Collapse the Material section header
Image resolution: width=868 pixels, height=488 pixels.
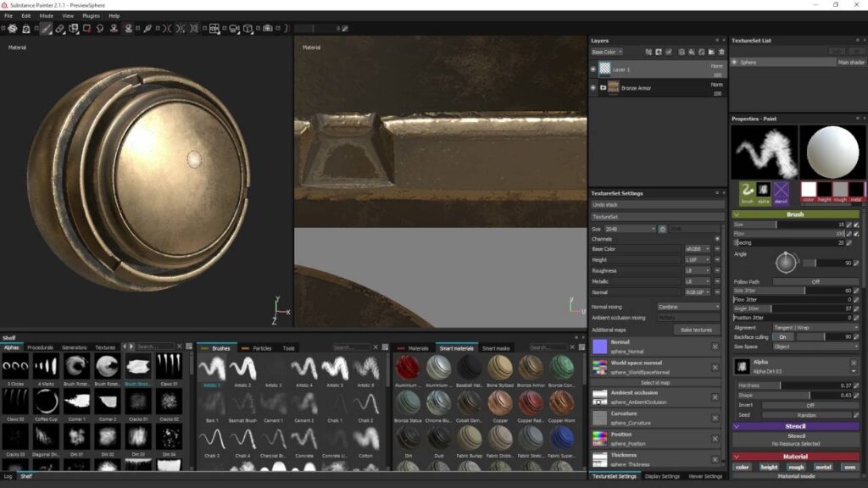click(x=795, y=457)
